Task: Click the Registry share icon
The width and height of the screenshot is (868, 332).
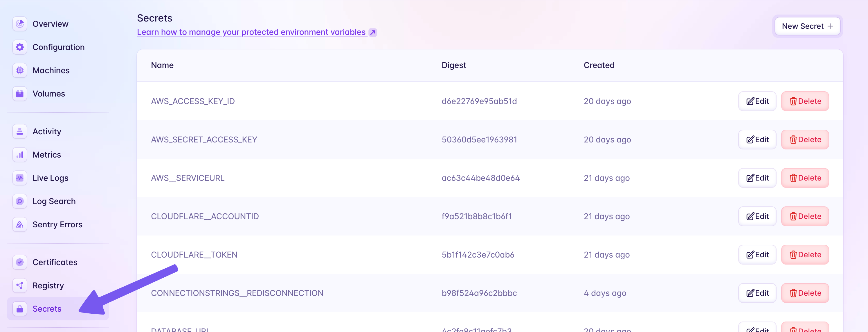Action: [x=20, y=286]
